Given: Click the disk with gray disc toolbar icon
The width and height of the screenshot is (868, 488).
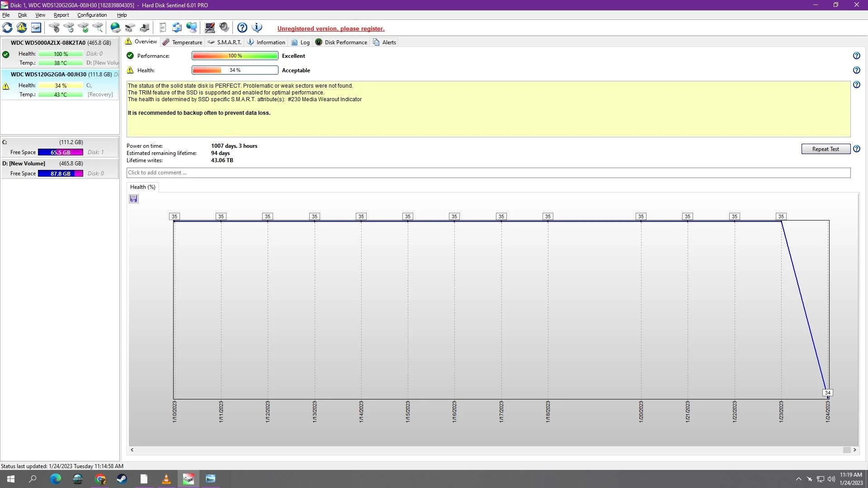Looking at the screenshot, I should [54, 28].
